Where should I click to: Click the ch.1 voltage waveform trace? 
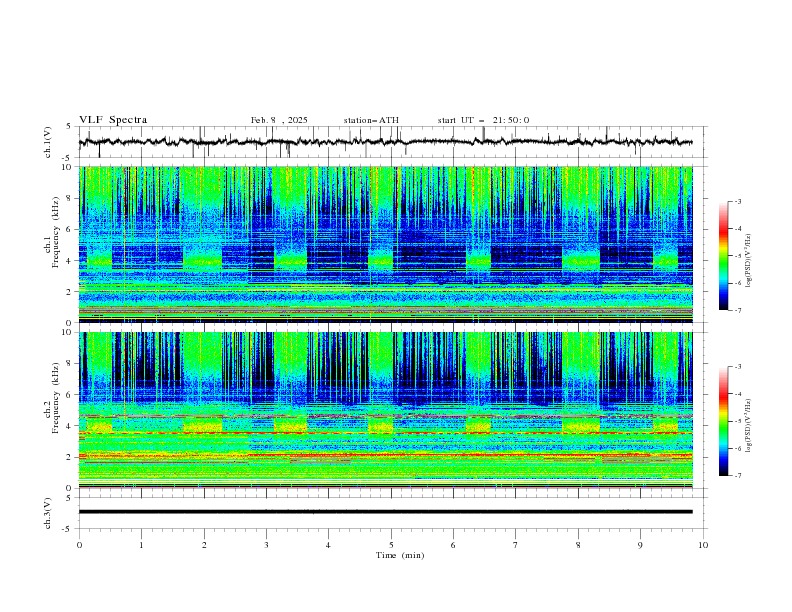click(x=385, y=142)
